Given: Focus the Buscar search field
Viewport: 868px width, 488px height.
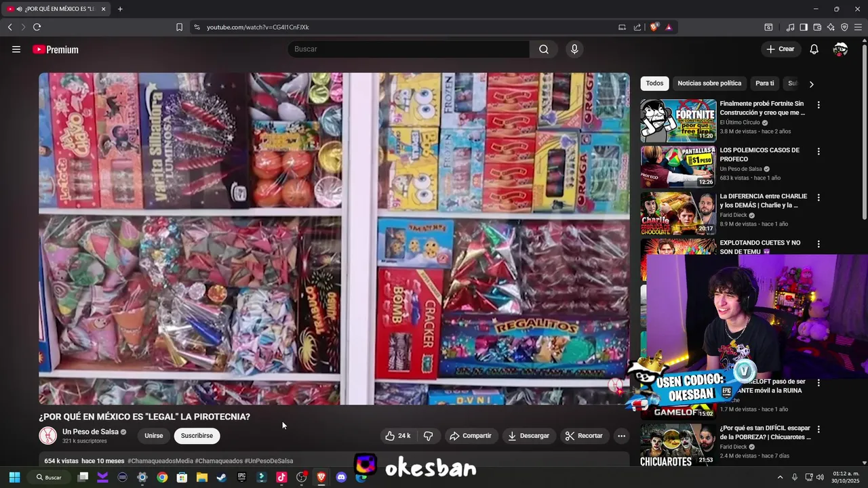Looking at the screenshot, I should tap(410, 49).
